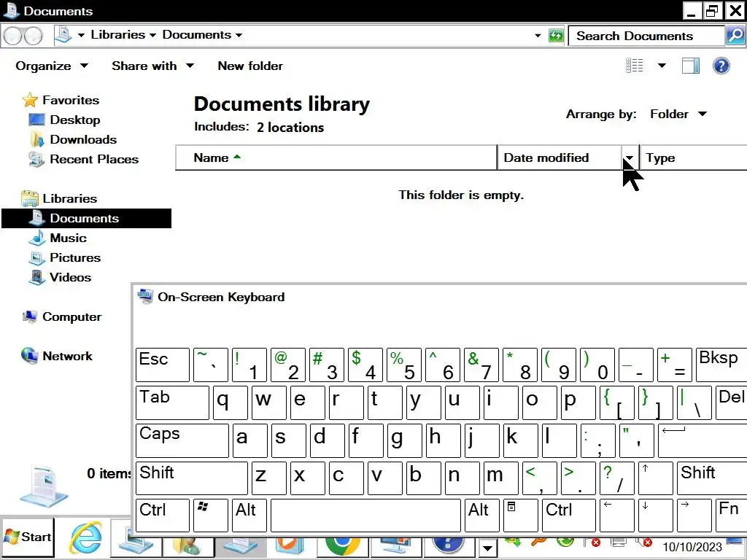
Task: Click the space bar on keyboard
Action: (365, 516)
